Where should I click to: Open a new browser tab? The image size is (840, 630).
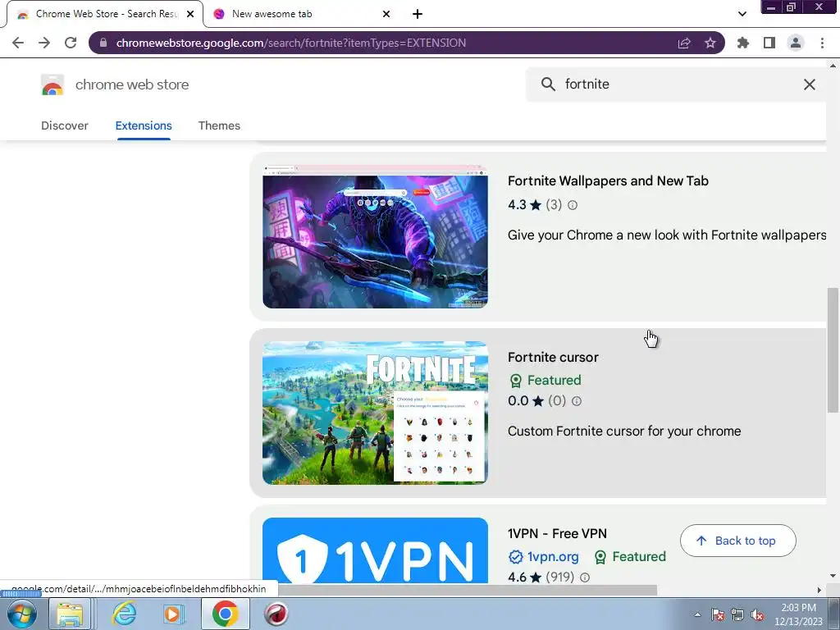(418, 14)
